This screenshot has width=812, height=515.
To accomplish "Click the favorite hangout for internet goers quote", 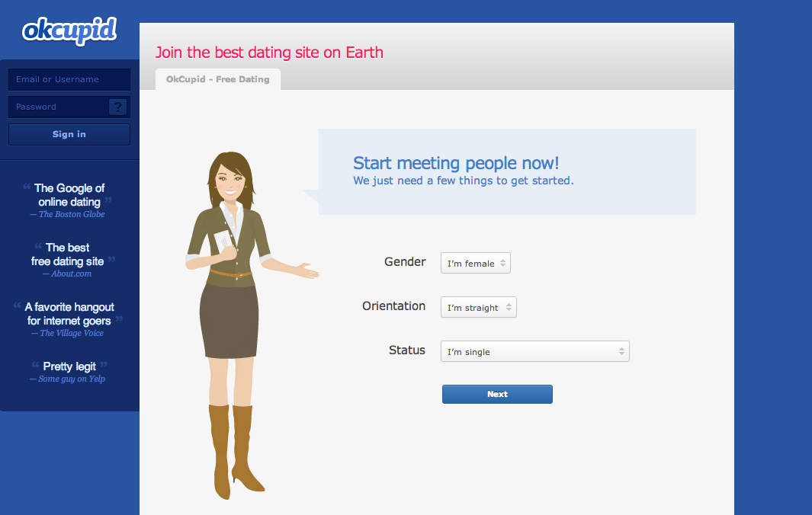I will pyautogui.click(x=69, y=314).
